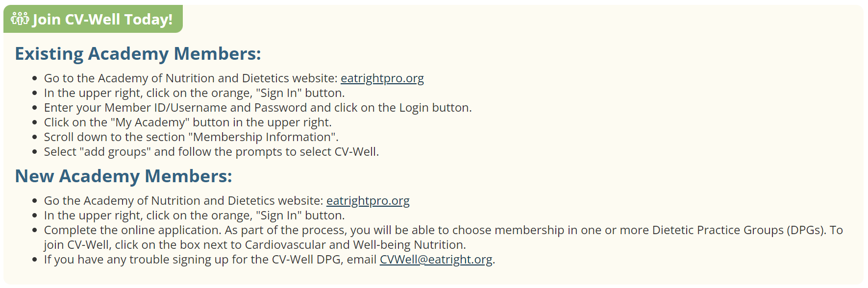Click the bullet before "Complete the online application"
The height and width of the screenshot is (288, 868).
[x=34, y=230]
